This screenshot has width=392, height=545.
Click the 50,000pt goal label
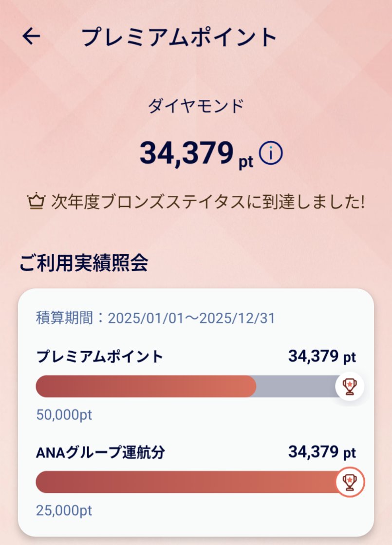[64, 414]
